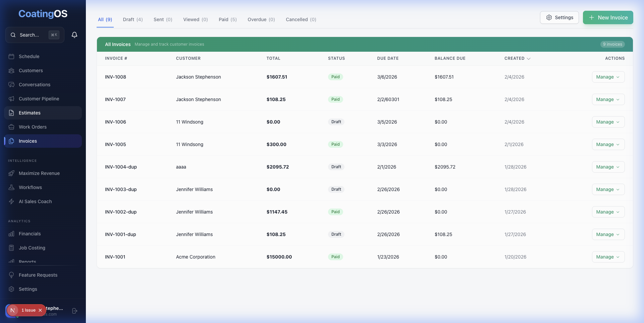Select the AI Sales Coach lightning icon

(x=11, y=201)
